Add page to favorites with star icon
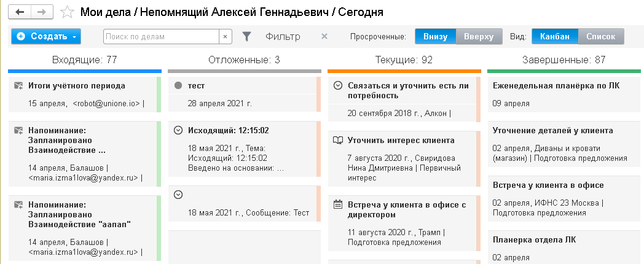 [x=68, y=12]
